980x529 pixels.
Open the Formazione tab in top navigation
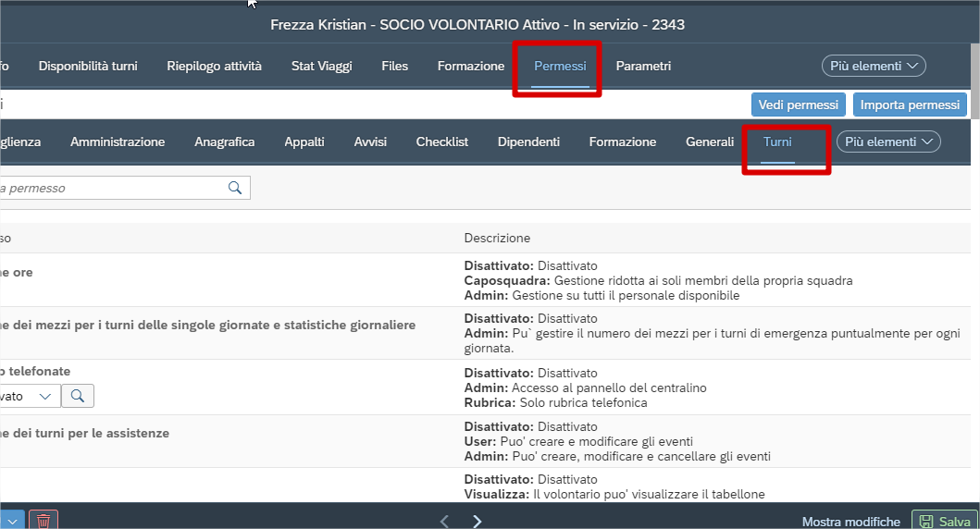point(471,66)
